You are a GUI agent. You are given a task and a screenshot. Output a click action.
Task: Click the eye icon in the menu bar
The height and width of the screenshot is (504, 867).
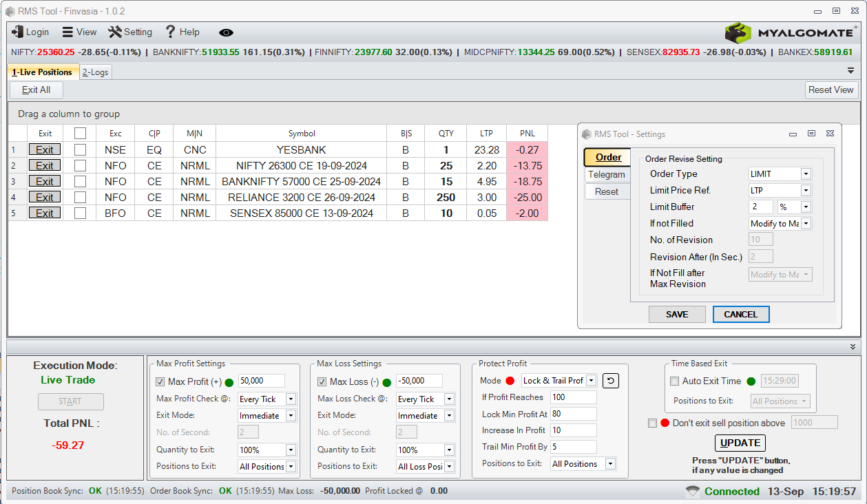pos(226,32)
